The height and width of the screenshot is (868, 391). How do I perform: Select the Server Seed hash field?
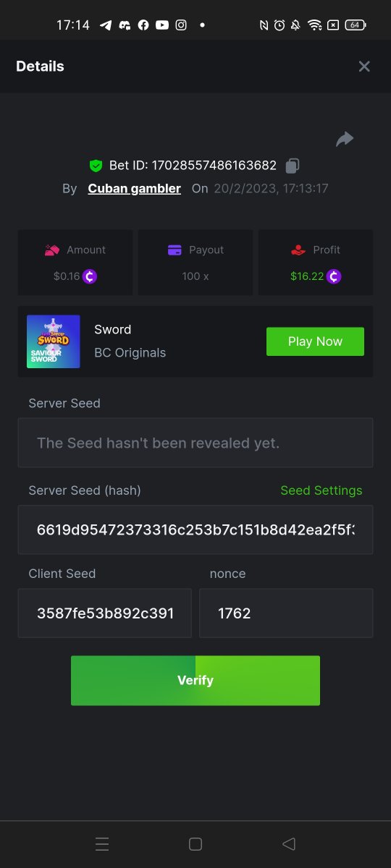[195, 529]
